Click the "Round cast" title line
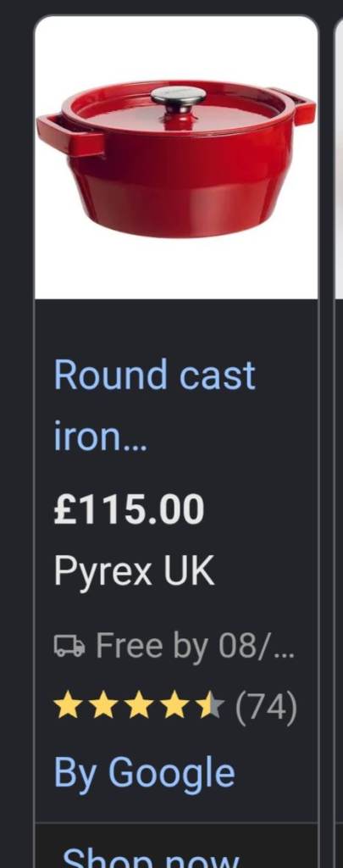Image resolution: width=343 pixels, height=868 pixels. point(155,375)
